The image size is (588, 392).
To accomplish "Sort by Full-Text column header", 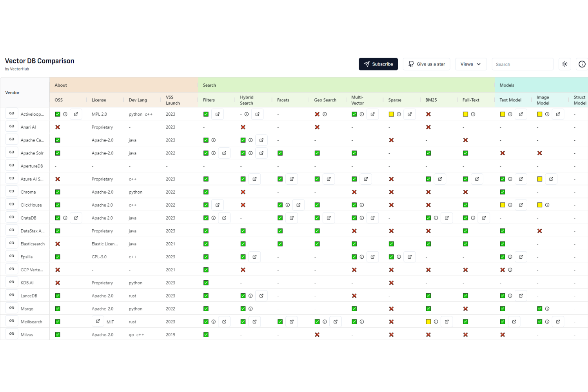I will (471, 100).
